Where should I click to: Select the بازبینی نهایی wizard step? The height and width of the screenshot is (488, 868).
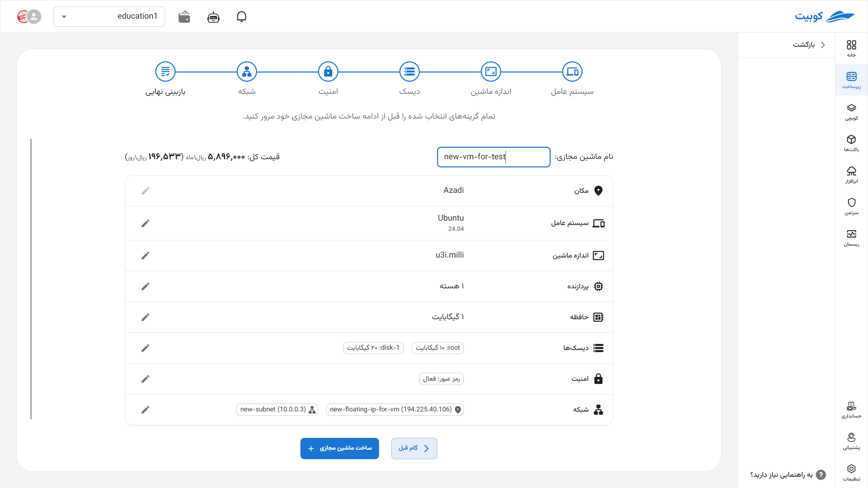(x=165, y=72)
